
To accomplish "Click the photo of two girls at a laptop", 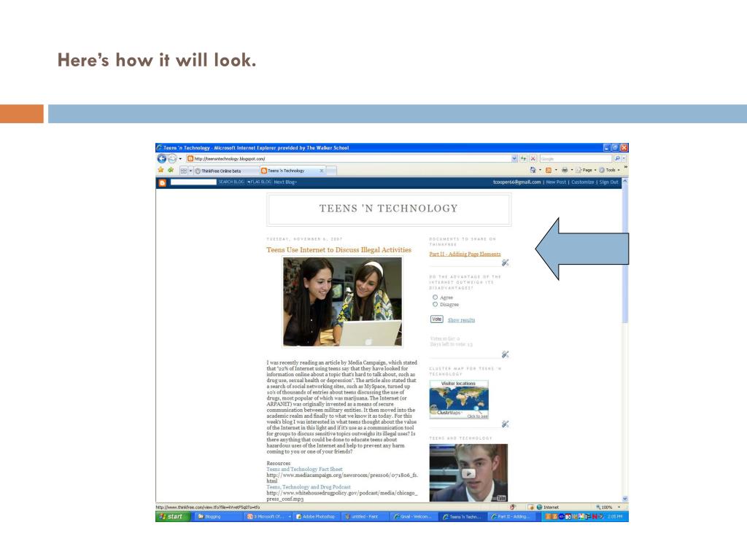I will [343, 302].
